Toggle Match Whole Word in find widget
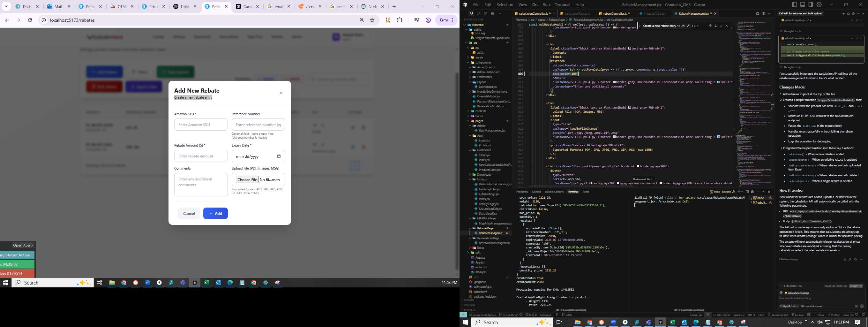Image resolution: width=868 pixels, height=327 pixels. click(x=684, y=26)
